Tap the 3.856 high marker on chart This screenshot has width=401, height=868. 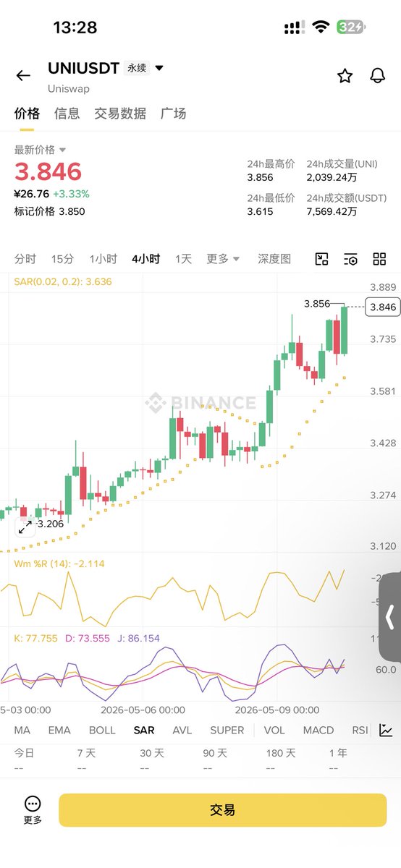point(317,304)
